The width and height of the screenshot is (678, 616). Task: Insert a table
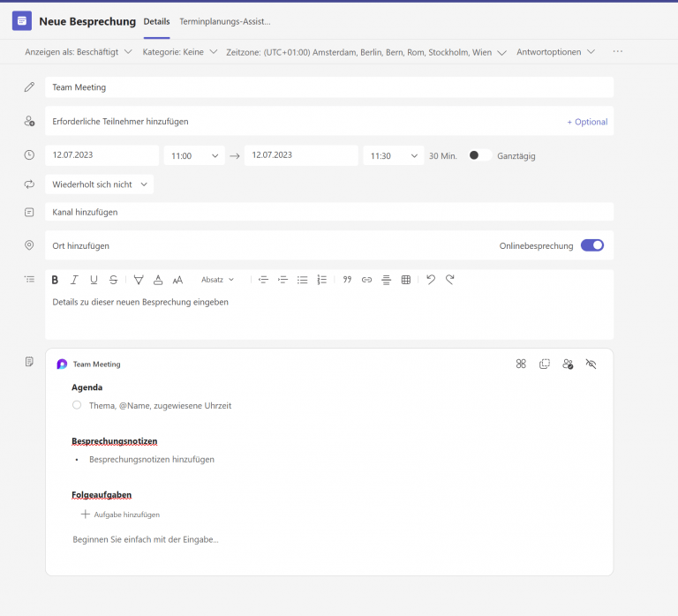(405, 280)
